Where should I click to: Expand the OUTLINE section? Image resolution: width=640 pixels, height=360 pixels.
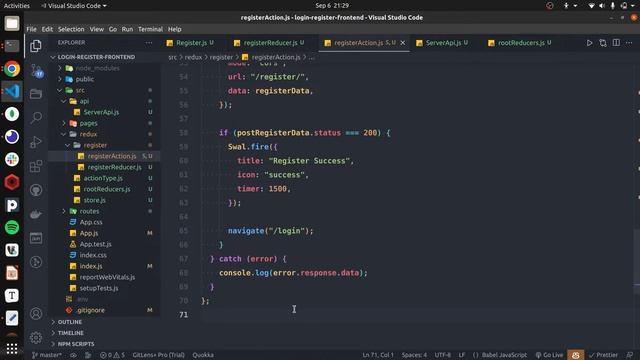pyautogui.click(x=69, y=322)
